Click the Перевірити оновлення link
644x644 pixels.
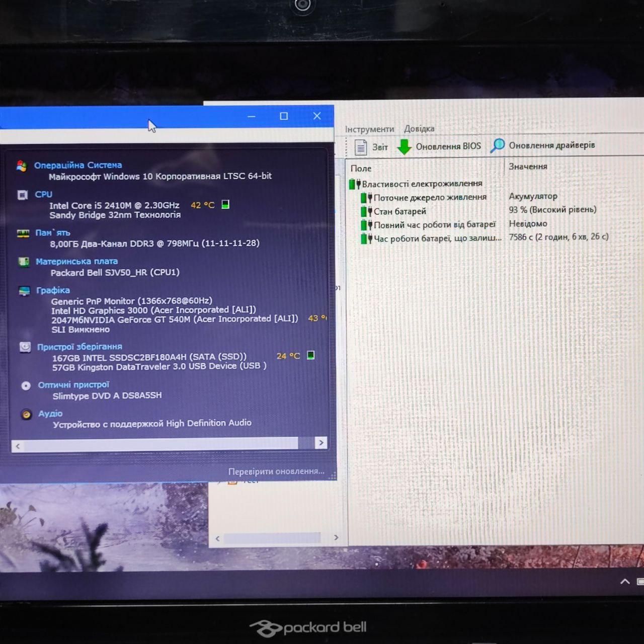coord(276,471)
